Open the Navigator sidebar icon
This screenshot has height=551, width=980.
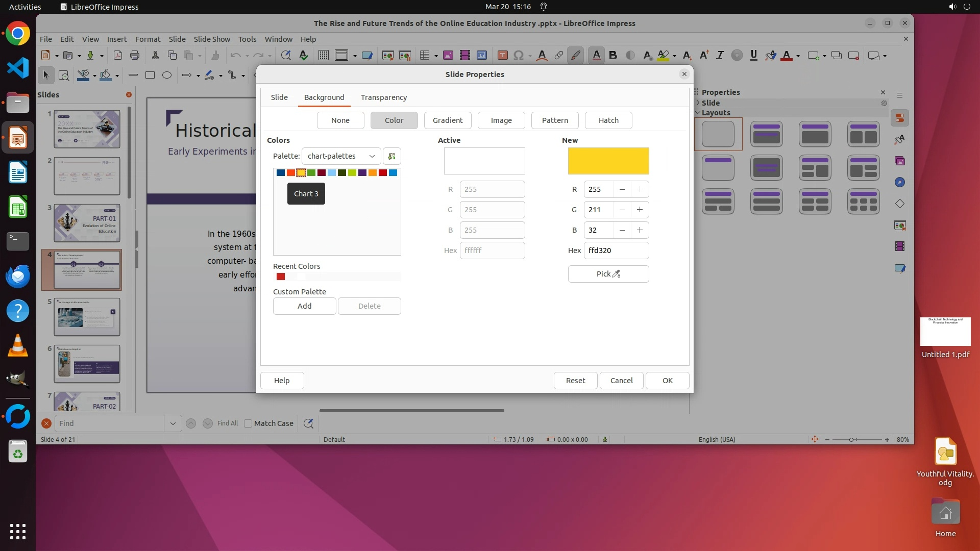[x=899, y=183]
